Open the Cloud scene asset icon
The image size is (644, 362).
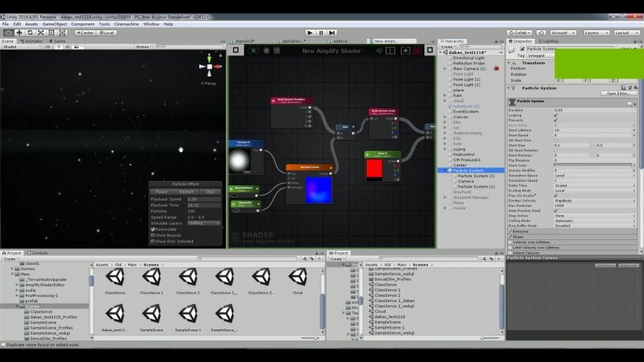[x=298, y=278]
